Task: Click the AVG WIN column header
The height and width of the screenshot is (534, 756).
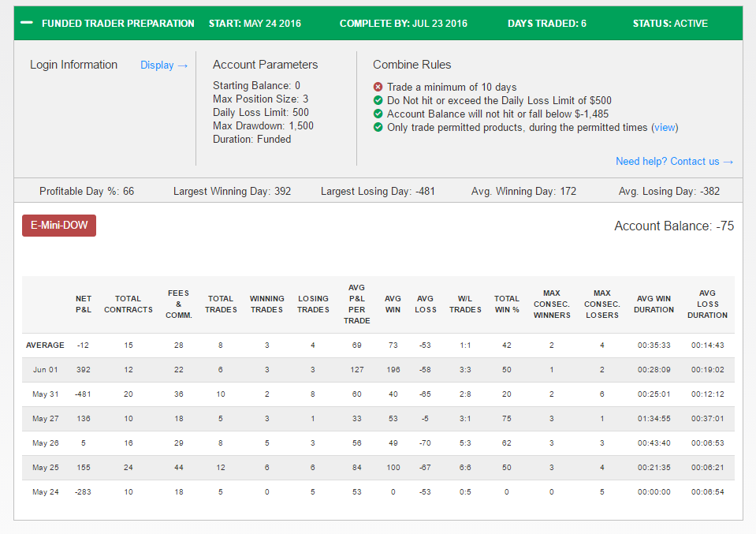Action: pos(393,304)
